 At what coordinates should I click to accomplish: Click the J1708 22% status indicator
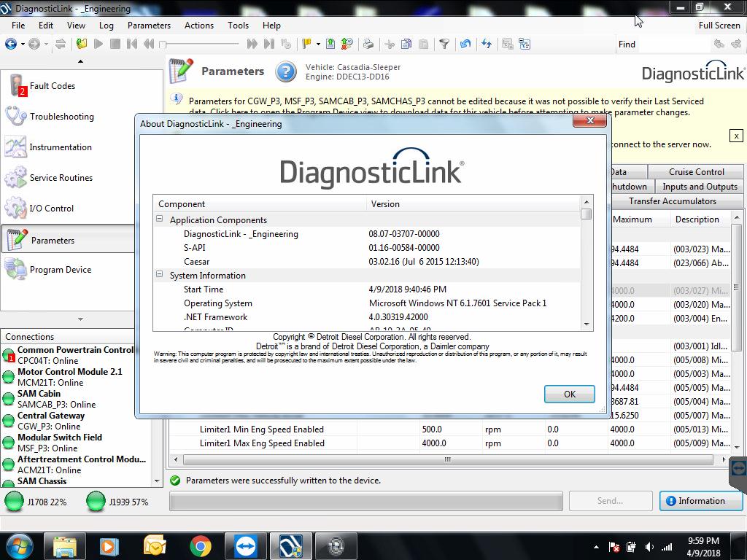click(36, 502)
